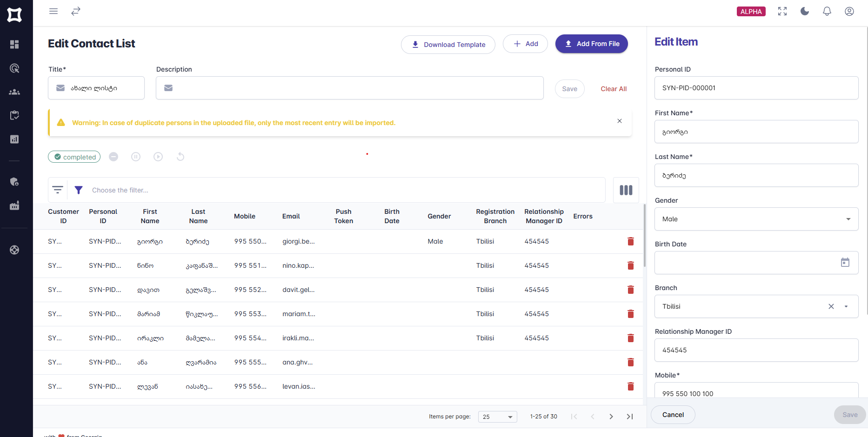Click the nino.kap... email cell
This screenshot has height=437, width=868.
pos(298,265)
